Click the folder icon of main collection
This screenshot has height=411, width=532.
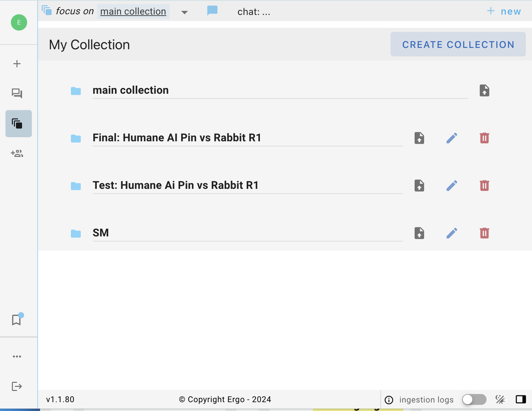76,91
